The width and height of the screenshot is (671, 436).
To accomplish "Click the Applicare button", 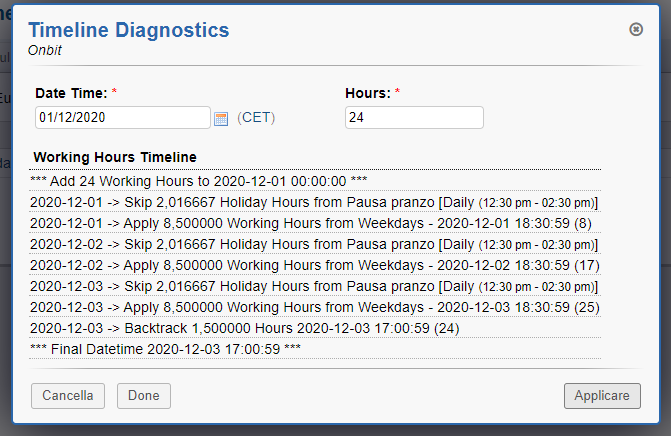I will (x=601, y=396).
